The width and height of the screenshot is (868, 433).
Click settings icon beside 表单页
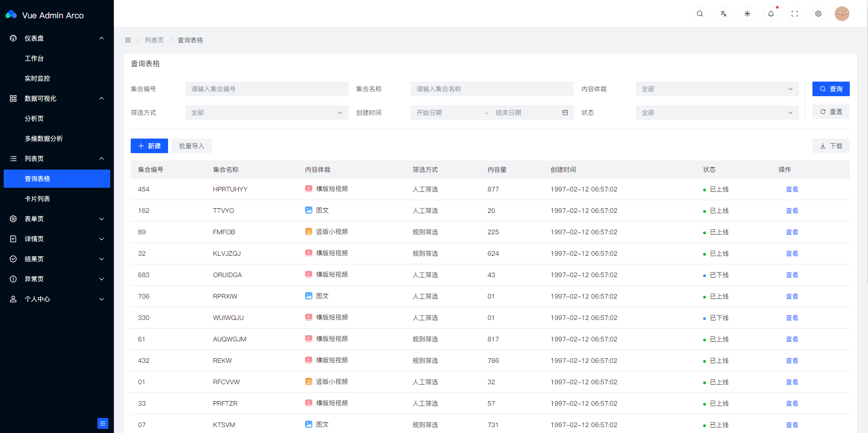(13, 219)
